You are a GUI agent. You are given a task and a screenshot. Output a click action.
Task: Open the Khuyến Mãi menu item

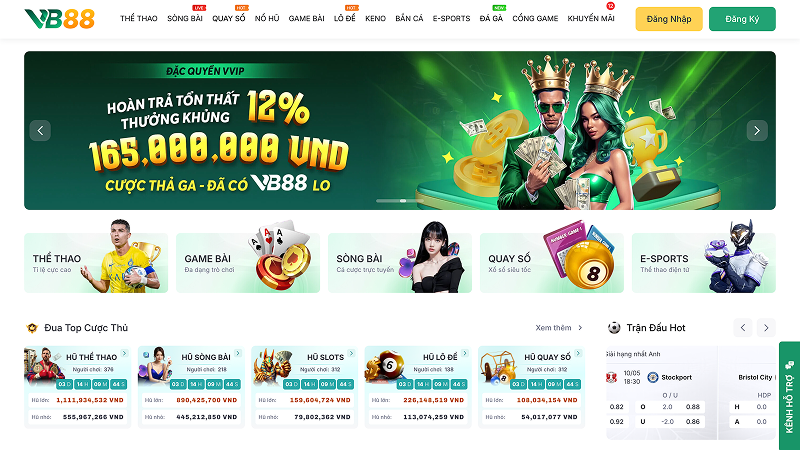(591, 18)
